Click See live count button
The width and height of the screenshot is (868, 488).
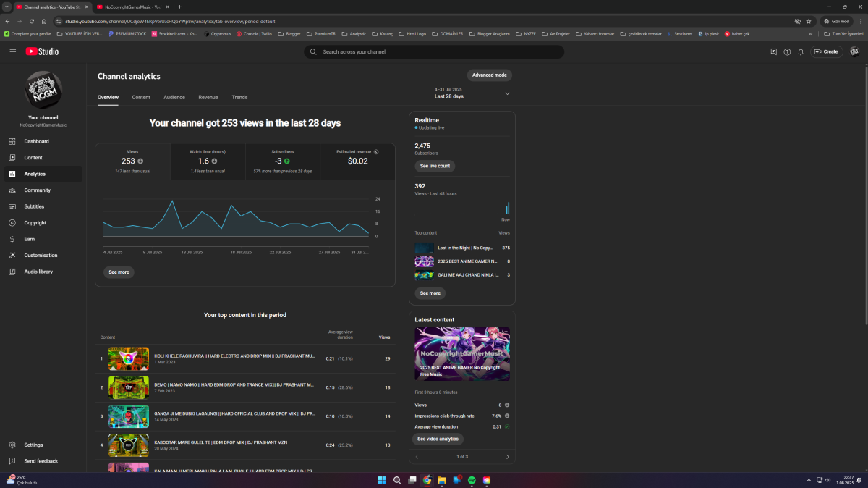click(x=435, y=166)
